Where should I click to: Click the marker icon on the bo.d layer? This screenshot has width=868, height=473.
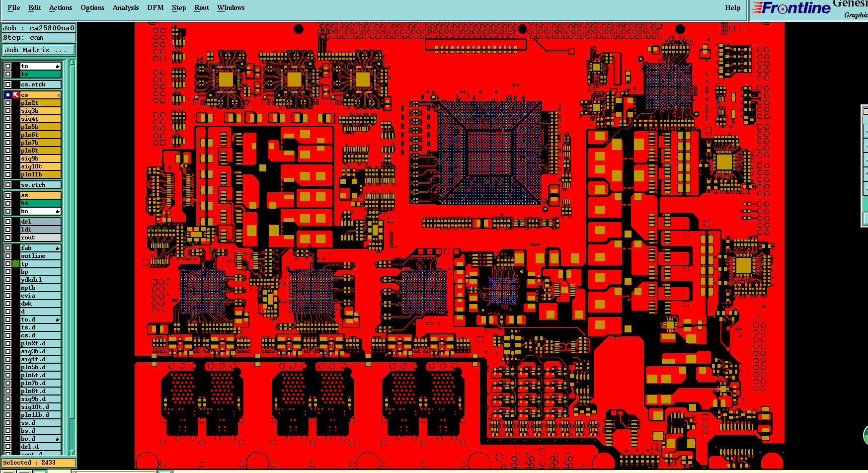click(x=58, y=439)
